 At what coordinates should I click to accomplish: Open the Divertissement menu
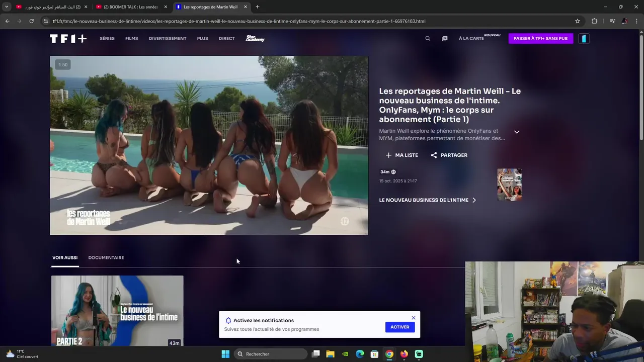[168, 39]
